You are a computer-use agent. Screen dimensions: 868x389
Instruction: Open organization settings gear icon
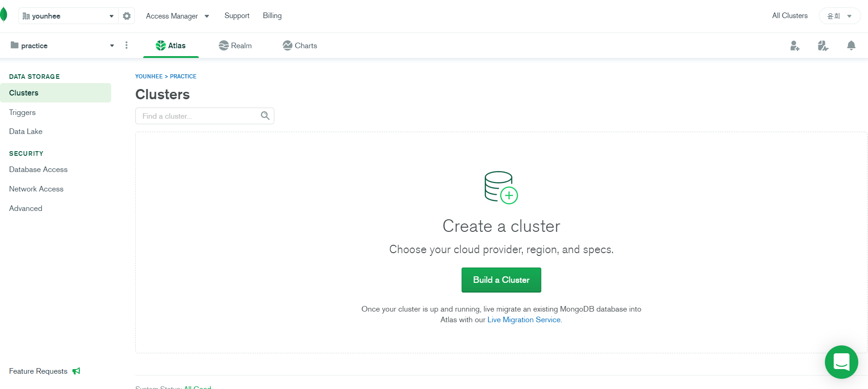pos(127,16)
